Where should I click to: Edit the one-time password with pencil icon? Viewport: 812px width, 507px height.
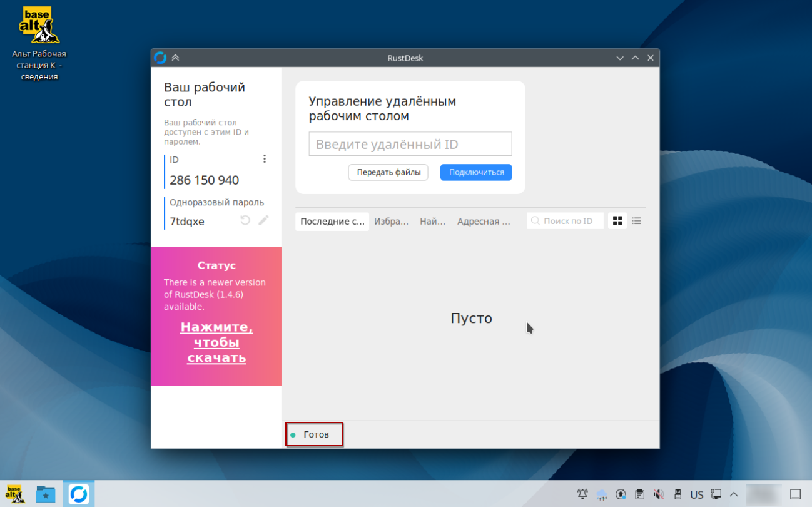(263, 220)
